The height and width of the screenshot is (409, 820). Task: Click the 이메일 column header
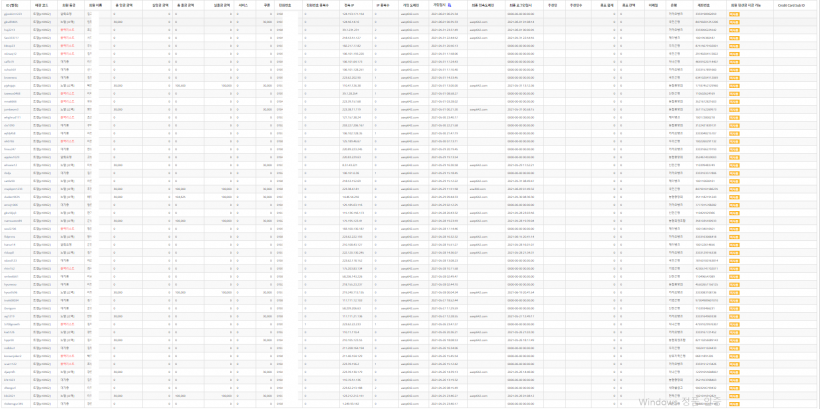(652, 5)
